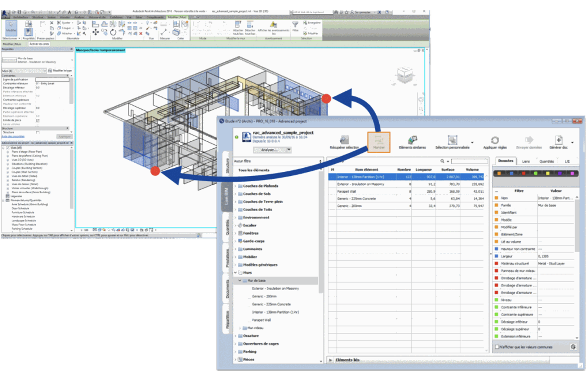Click Activer les cotes button in Revit
Image resolution: width=588 pixels, height=381 pixels.
39,44
